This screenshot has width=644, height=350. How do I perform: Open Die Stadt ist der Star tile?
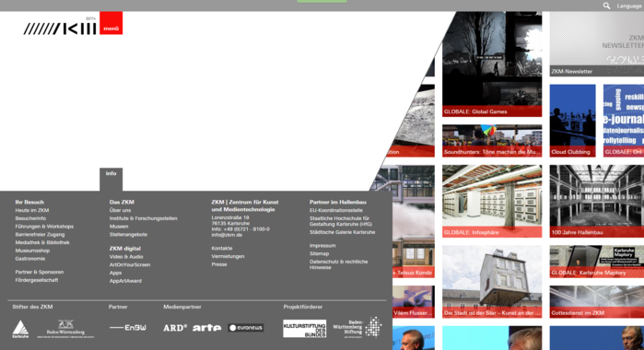point(492,282)
